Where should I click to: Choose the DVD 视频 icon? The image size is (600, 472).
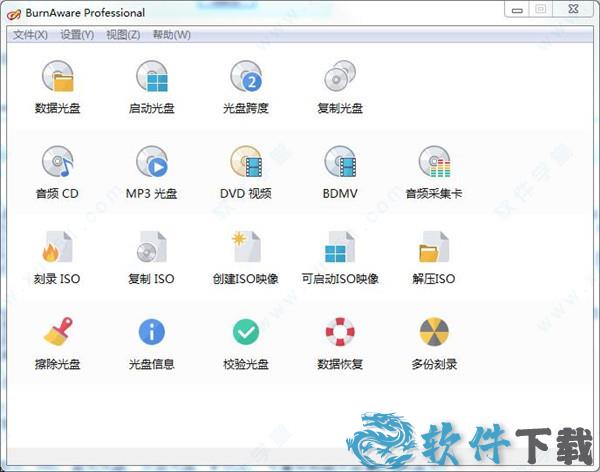246,161
